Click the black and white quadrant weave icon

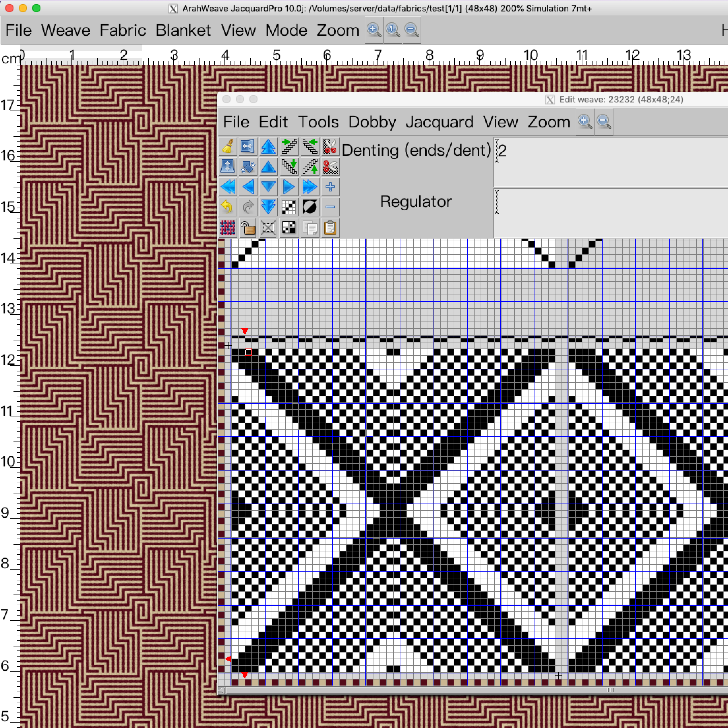(289, 228)
